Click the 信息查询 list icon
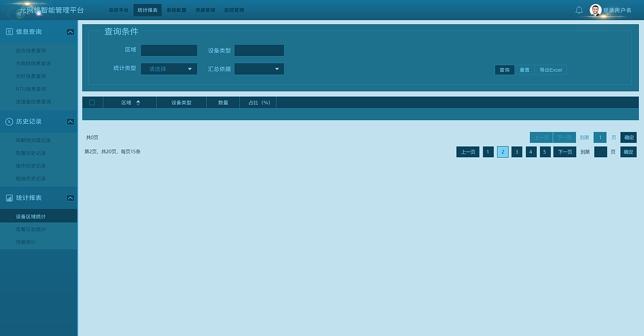This screenshot has height=336, width=644. click(9, 32)
